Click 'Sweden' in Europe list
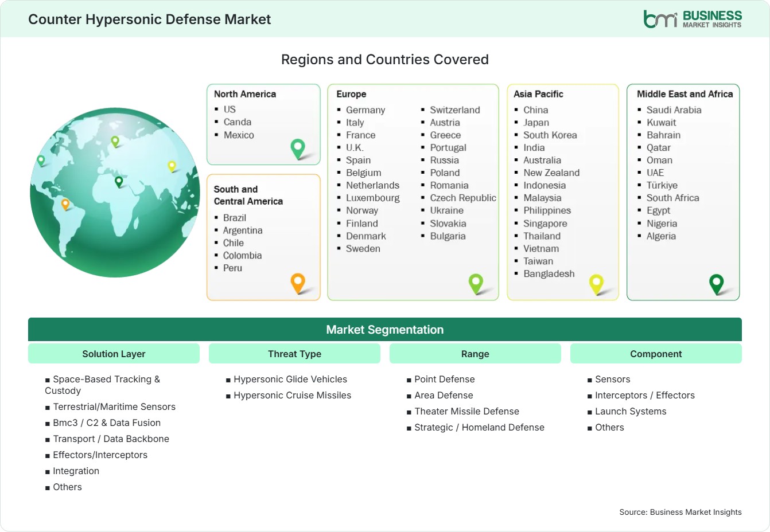This screenshot has width=770, height=532. tap(363, 249)
